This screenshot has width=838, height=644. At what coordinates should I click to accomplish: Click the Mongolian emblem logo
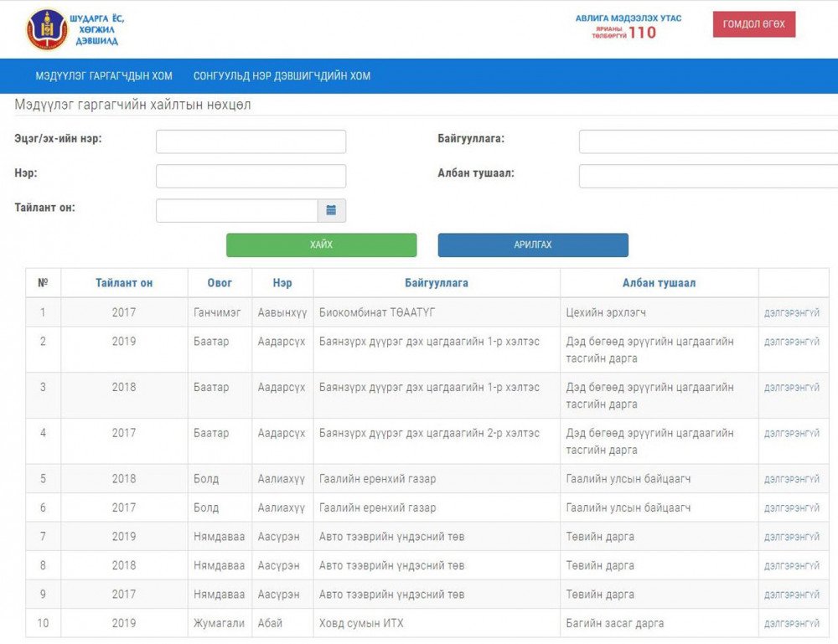(x=47, y=29)
